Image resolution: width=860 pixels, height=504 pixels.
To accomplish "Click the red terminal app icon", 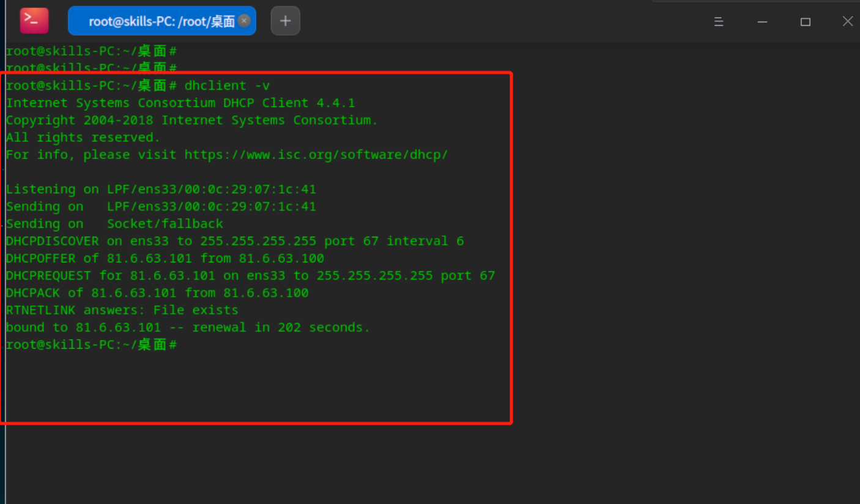I will click(34, 21).
